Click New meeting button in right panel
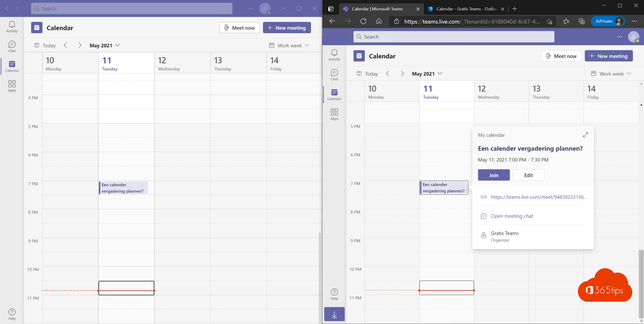 pos(608,56)
